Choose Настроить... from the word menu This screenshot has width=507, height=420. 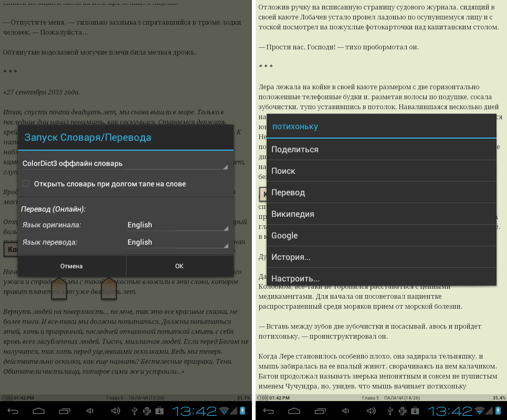(382, 277)
